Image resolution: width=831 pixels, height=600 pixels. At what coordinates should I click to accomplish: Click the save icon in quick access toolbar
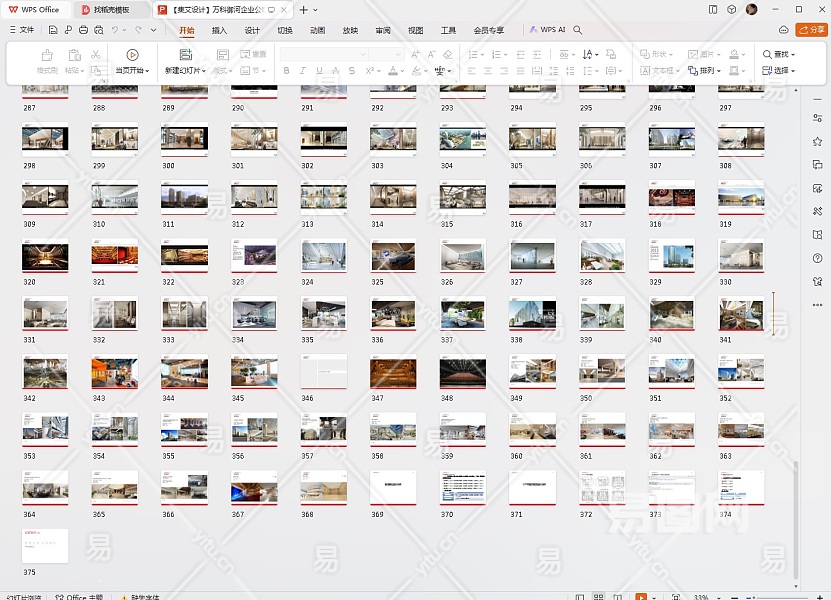click(x=52, y=30)
